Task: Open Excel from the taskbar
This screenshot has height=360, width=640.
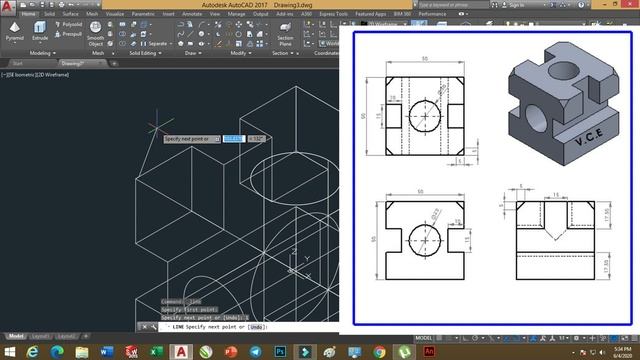Action: coord(156,351)
